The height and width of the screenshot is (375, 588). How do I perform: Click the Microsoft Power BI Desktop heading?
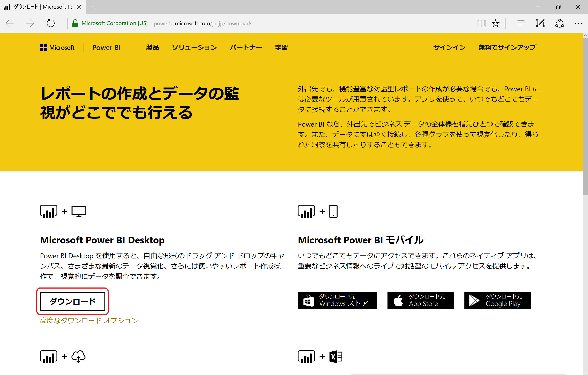pos(102,240)
